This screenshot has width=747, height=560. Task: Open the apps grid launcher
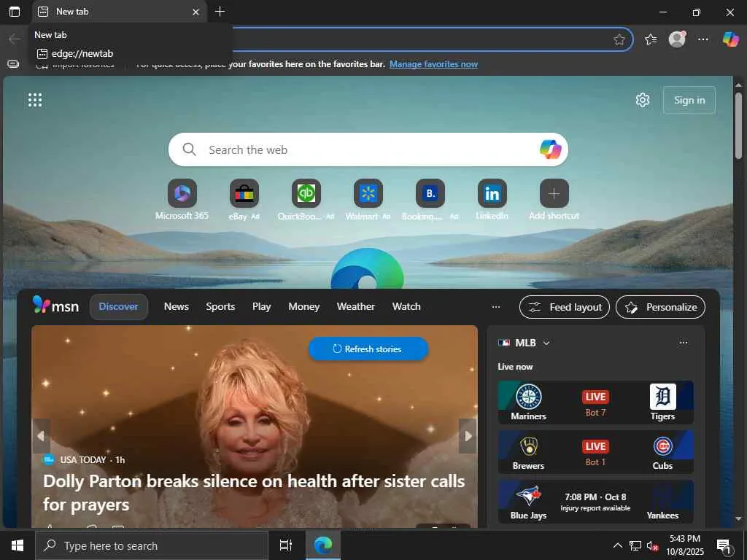pos(35,100)
